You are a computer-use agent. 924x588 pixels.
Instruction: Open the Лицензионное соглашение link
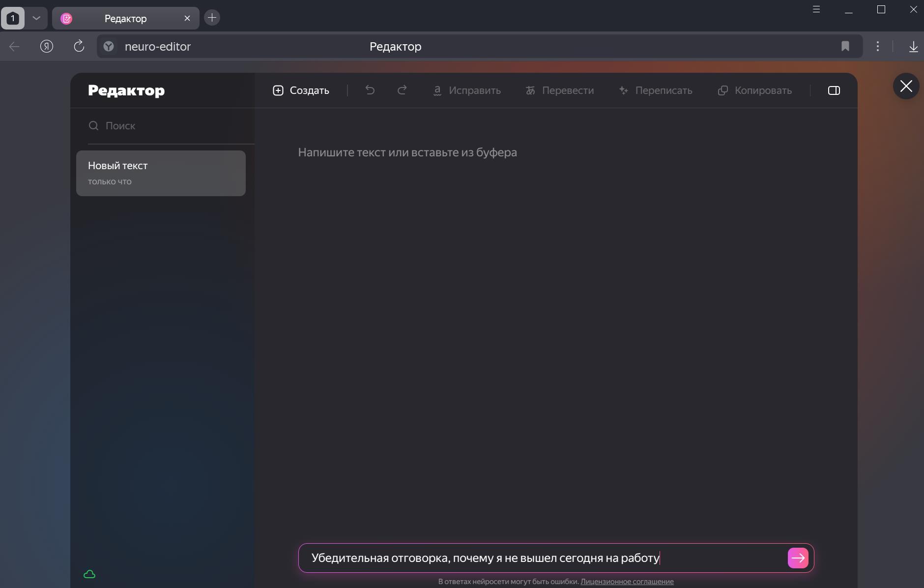(627, 582)
